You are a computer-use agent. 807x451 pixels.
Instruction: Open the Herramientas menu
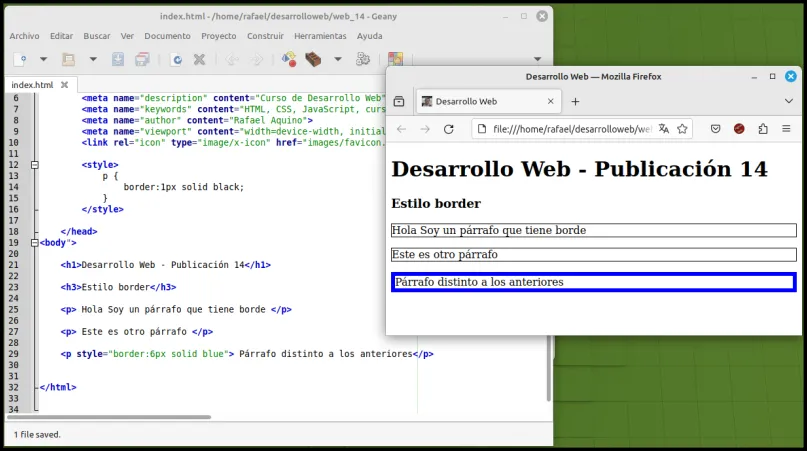click(x=320, y=36)
